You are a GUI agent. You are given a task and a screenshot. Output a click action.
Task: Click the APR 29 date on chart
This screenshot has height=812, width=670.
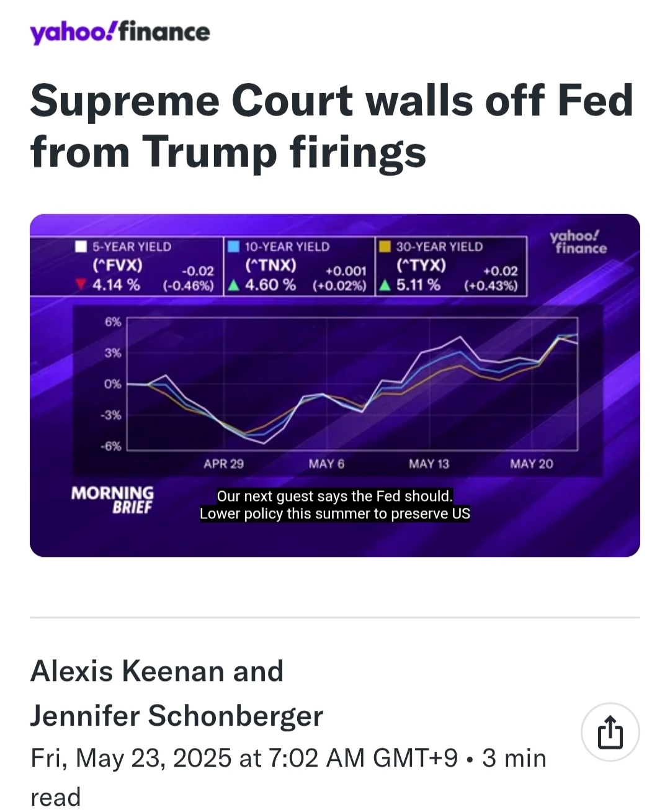tap(223, 464)
